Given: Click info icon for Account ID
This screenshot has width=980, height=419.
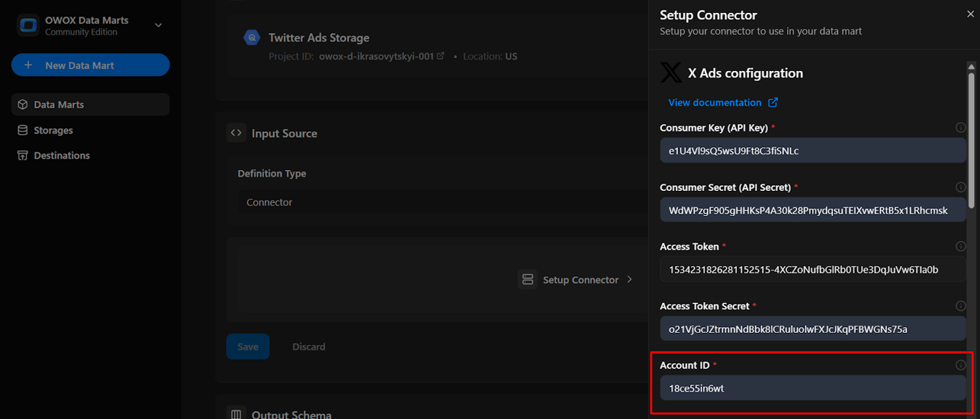Looking at the screenshot, I should 961,365.
